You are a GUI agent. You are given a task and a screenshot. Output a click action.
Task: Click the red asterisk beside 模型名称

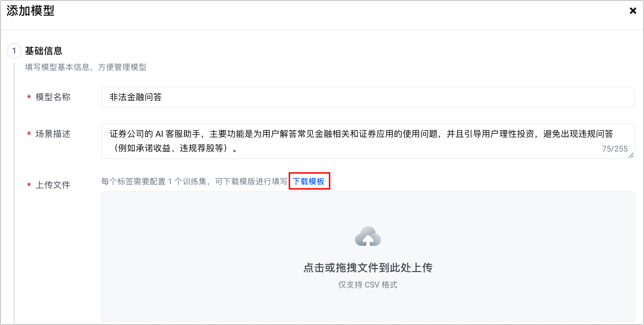(x=29, y=97)
